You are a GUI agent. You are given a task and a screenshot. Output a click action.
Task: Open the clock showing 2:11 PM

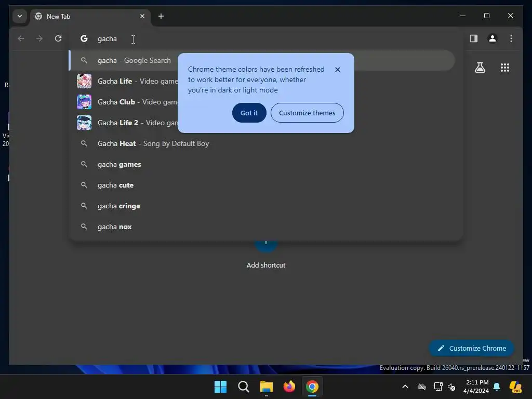[476, 387]
